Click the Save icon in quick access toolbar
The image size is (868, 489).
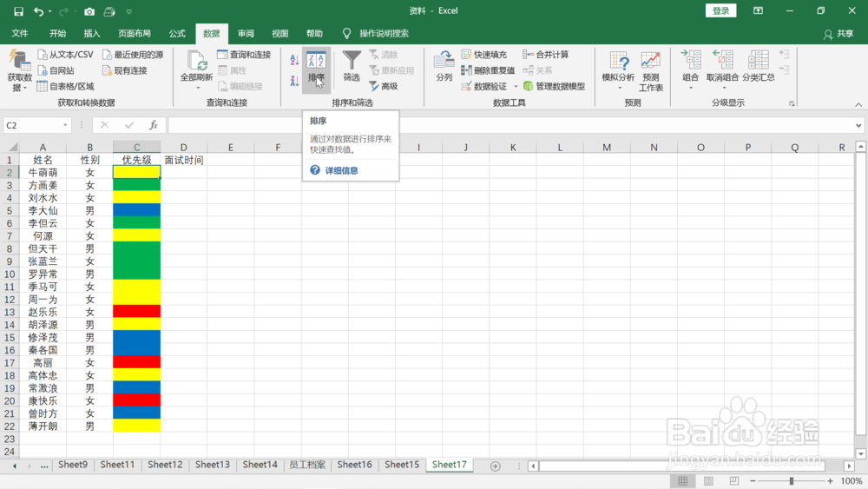(x=18, y=11)
